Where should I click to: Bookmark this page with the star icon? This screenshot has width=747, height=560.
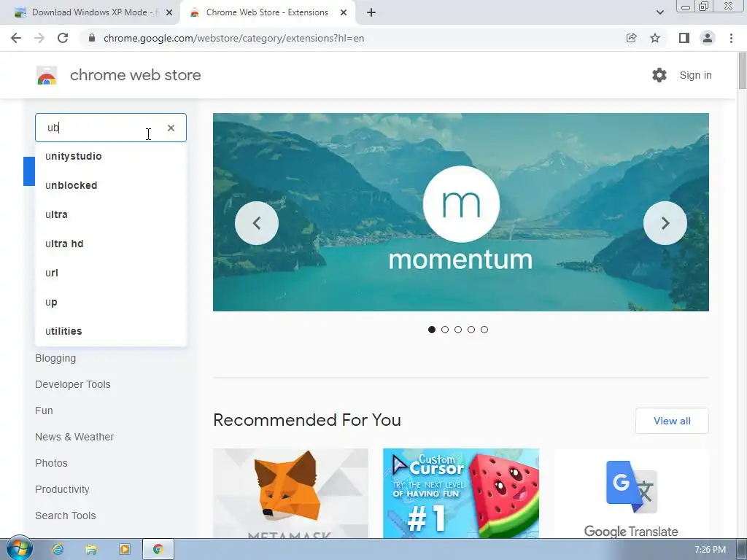point(655,38)
